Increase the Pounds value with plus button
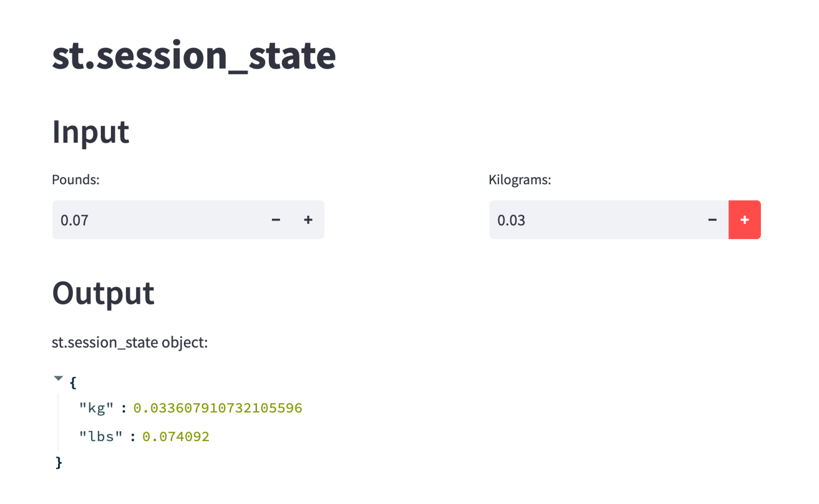Viewport: 819px width, 504px height. pyautogui.click(x=308, y=220)
